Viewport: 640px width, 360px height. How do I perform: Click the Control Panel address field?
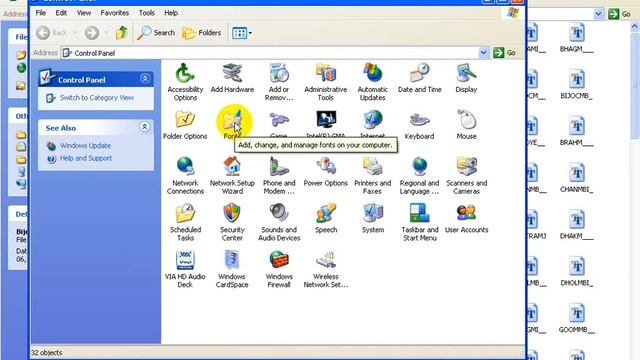click(x=270, y=53)
